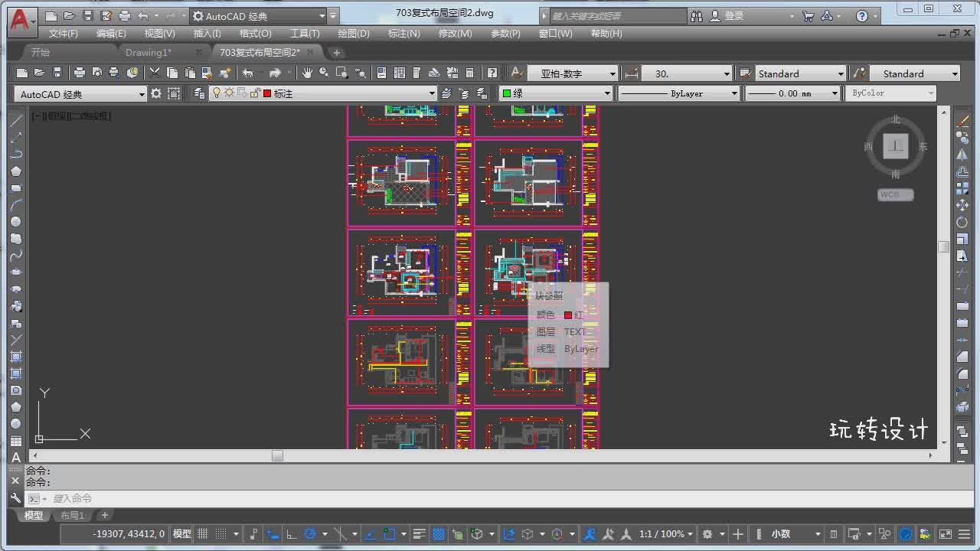The image size is (980, 551).
Task: Click the 模型 button in status bar
Action: coord(182,533)
